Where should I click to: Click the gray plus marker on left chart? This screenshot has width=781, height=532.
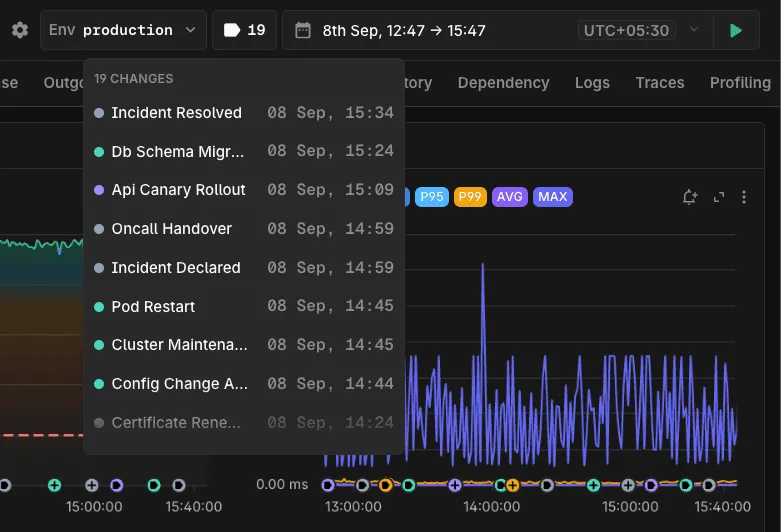(x=92, y=485)
